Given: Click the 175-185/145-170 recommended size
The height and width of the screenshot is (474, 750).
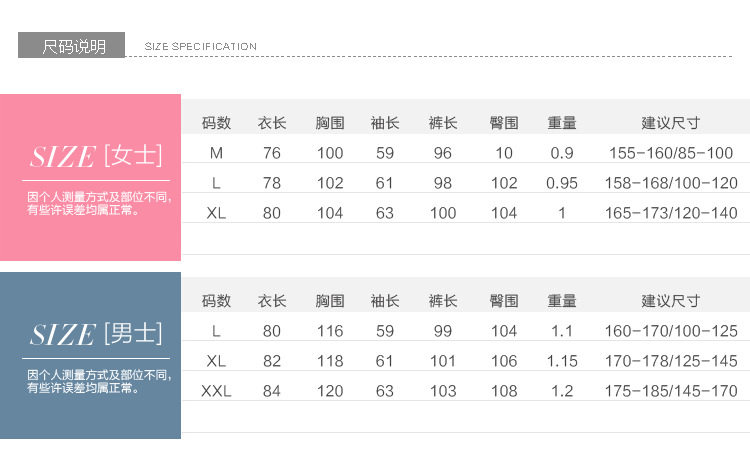Looking at the screenshot, I should [671, 391].
